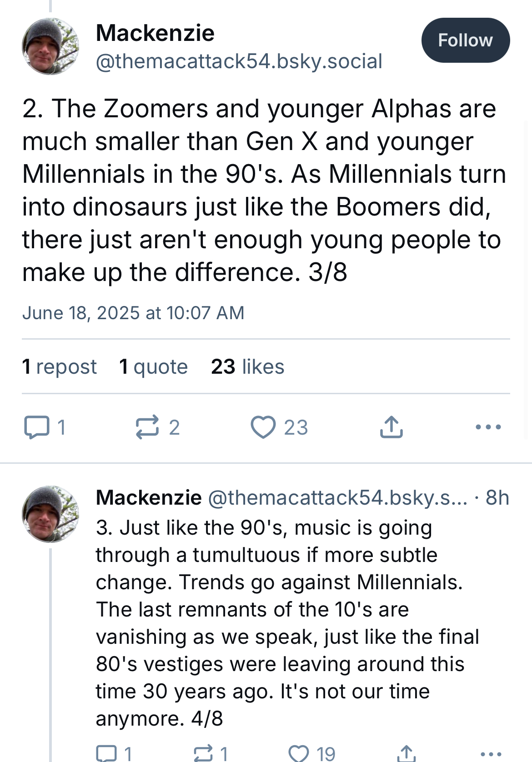The width and height of the screenshot is (532, 762).
Task: Repost the main 3/8 post
Action: point(158,427)
